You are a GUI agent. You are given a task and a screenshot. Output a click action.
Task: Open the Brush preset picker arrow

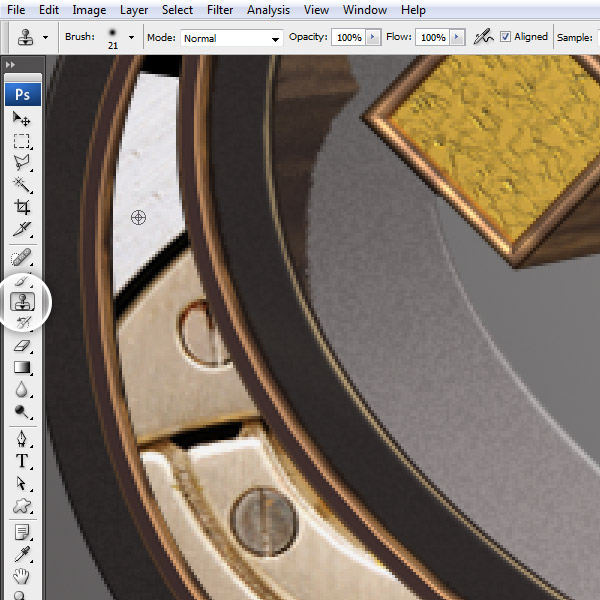pos(131,38)
